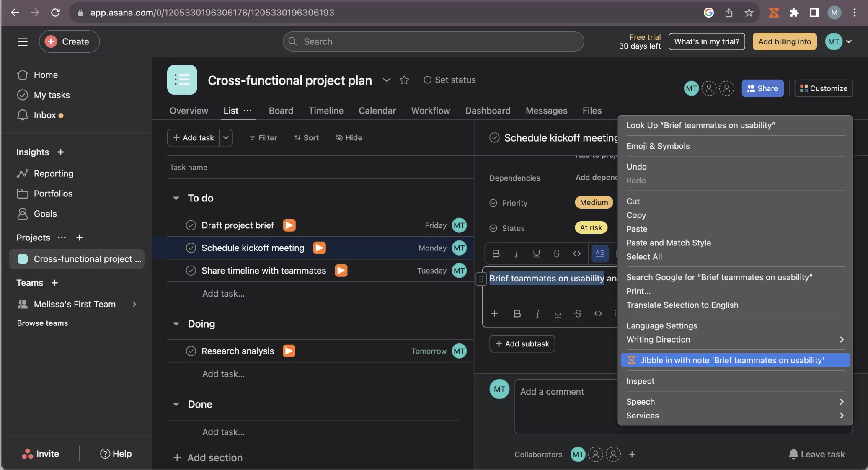
Task: Start Jibble timer for Draft project brief
Action: pos(289,225)
